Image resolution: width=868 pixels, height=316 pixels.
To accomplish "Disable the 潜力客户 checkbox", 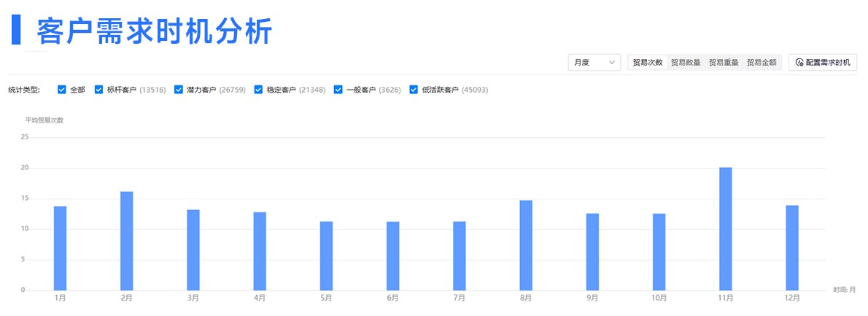I will tap(179, 90).
